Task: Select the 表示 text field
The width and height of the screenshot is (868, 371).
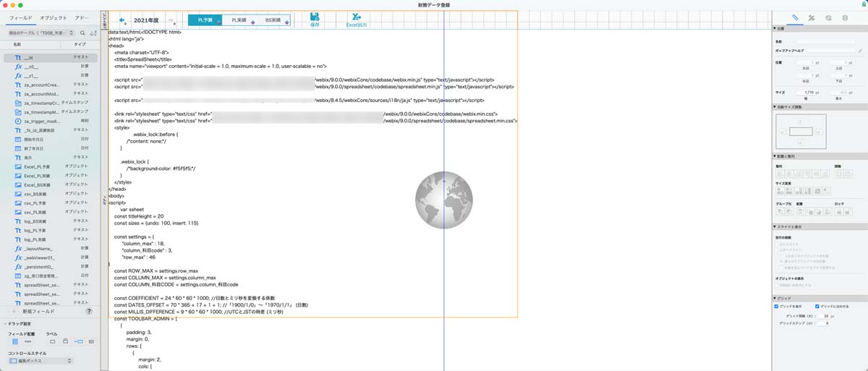Action: pos(51,157)
